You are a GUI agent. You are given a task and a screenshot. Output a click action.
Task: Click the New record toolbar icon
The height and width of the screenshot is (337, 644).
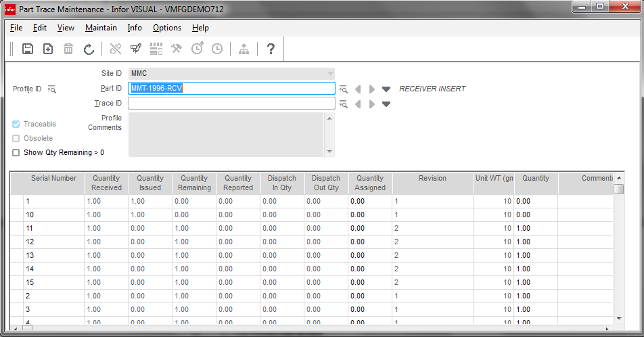[x=48, y=49]
